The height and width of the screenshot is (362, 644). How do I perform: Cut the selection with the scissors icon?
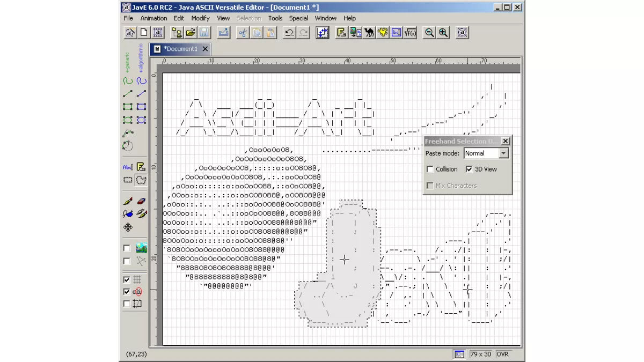pos(243,33)
